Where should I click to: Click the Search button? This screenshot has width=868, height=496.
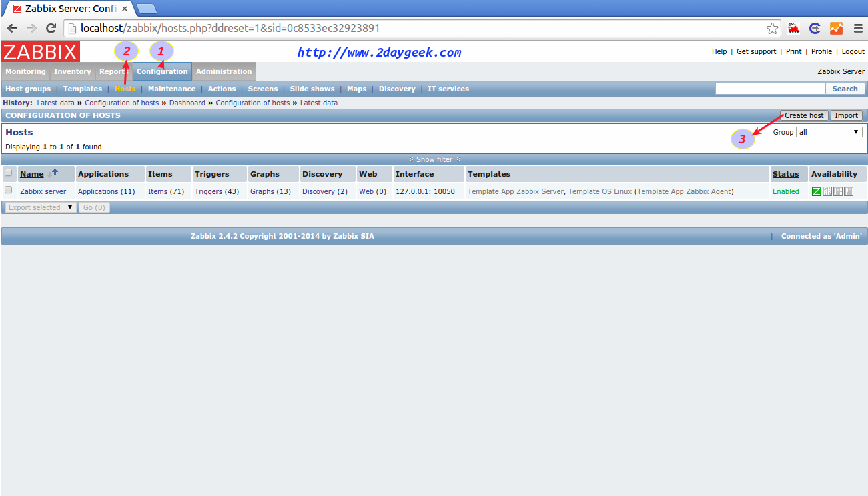[x=845, y=89]
